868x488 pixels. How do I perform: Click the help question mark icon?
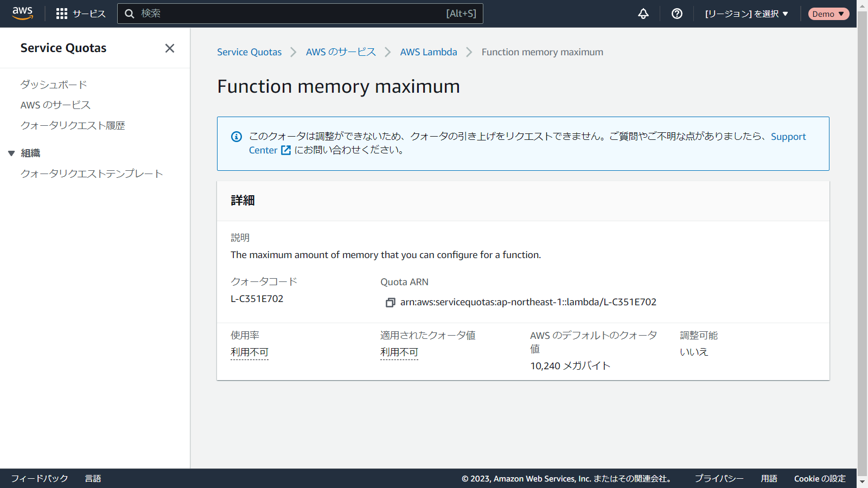coord(676,14)
